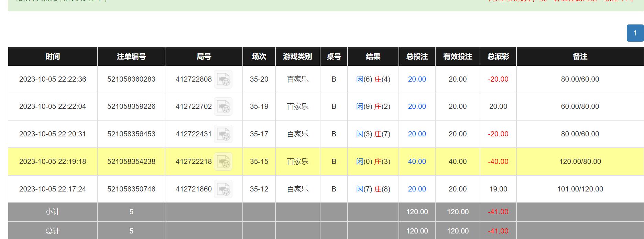Select order number 521058360283

point(131,79)
